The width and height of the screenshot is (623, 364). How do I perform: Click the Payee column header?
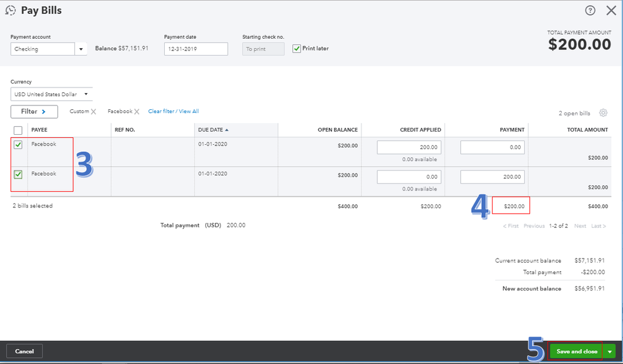coord(39,130)
